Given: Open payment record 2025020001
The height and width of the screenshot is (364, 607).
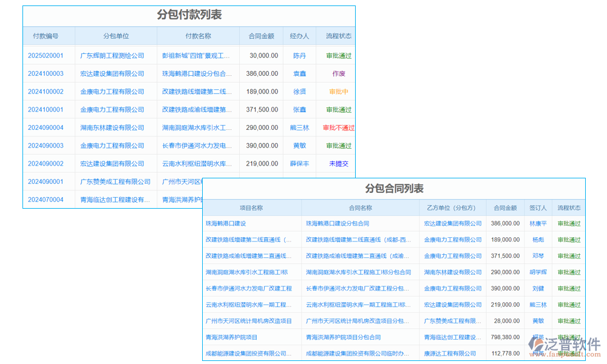Looking at the screenshot, I should click(x=46, y=55).
